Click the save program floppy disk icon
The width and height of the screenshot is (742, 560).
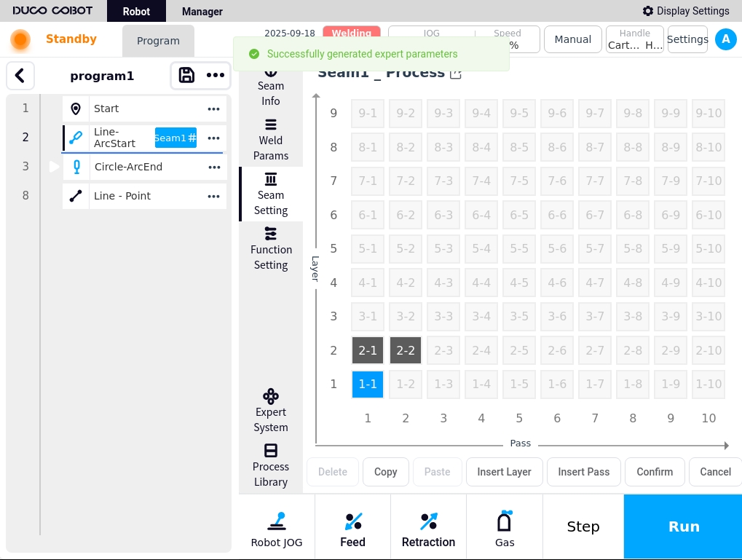186,76
